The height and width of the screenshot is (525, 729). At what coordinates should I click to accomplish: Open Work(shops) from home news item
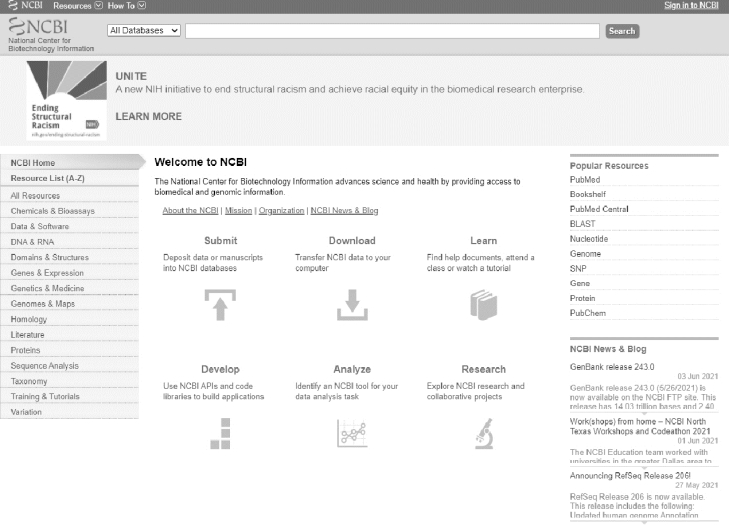tap(640, 426)
